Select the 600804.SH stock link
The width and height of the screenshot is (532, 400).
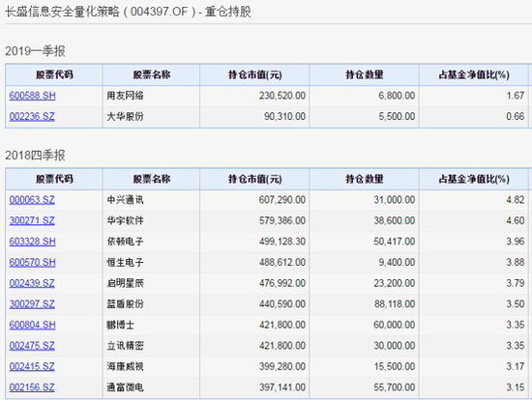[32, 325]
